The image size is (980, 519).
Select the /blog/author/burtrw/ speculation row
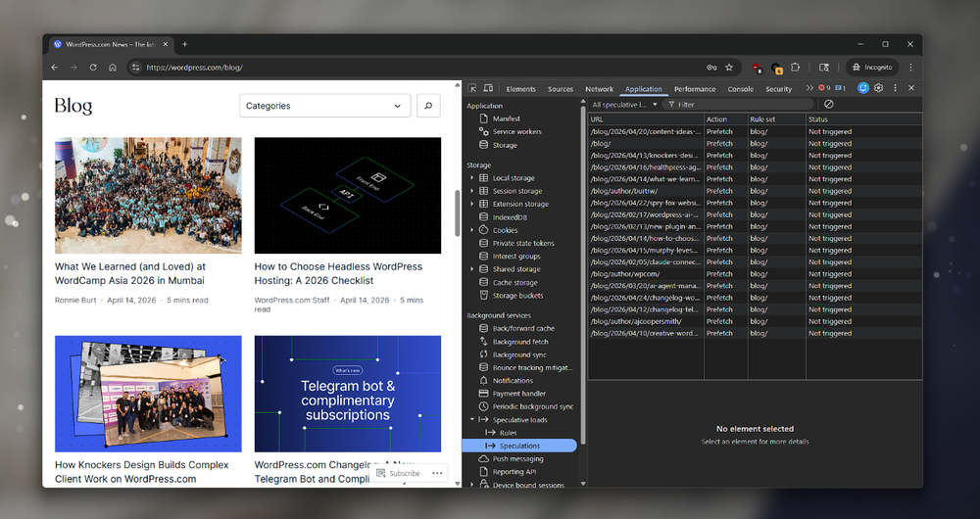(x=755, y=191)
